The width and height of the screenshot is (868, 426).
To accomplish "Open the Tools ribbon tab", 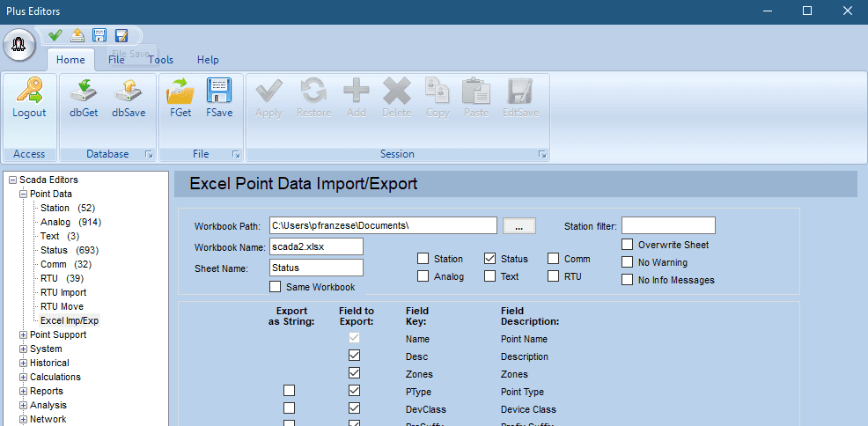I will 160,60.
